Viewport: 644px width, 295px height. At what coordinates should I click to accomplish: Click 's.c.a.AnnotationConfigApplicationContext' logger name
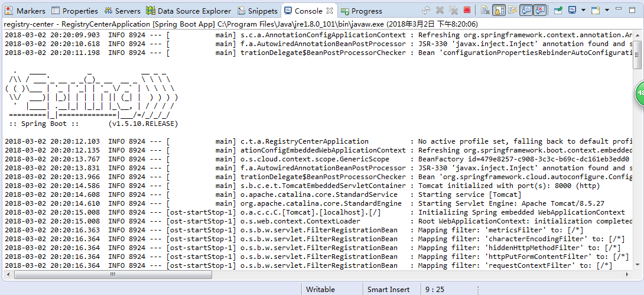323,35
